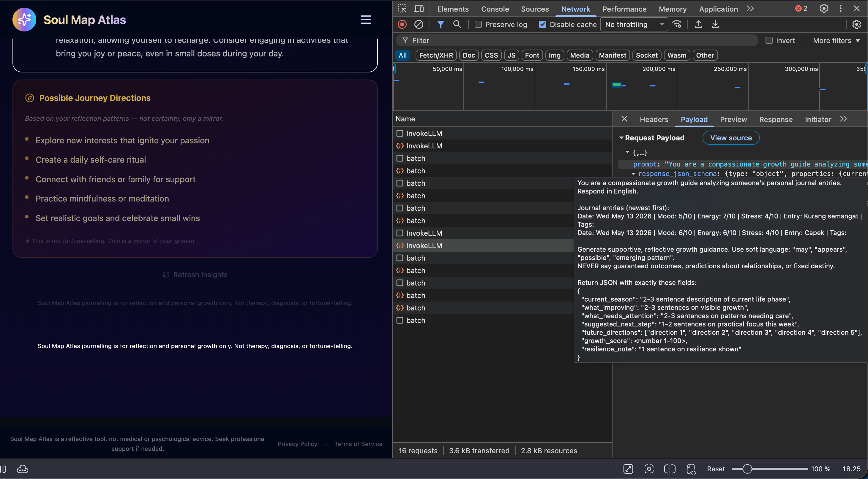This screenshot has width=868, height=479.
Task: Toggle the JS request type filter
Action: tap(511, 55)
